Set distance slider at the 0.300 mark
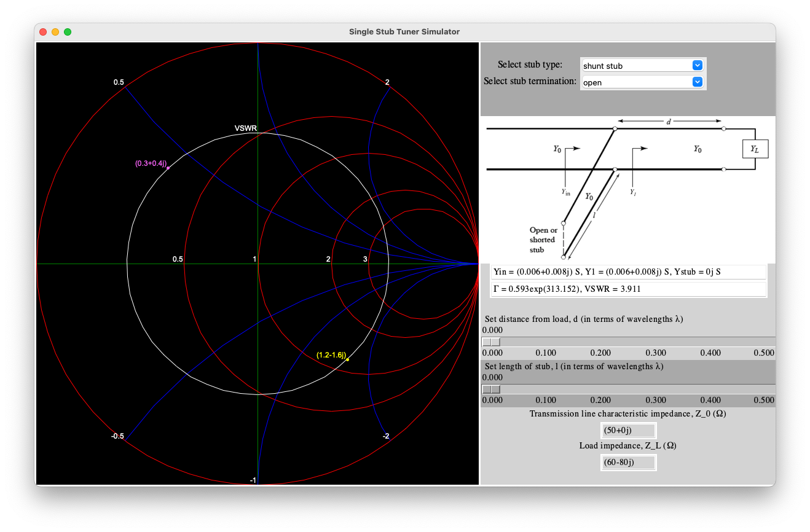Screen dimensions: 810x532 click(x=656, y=342)
